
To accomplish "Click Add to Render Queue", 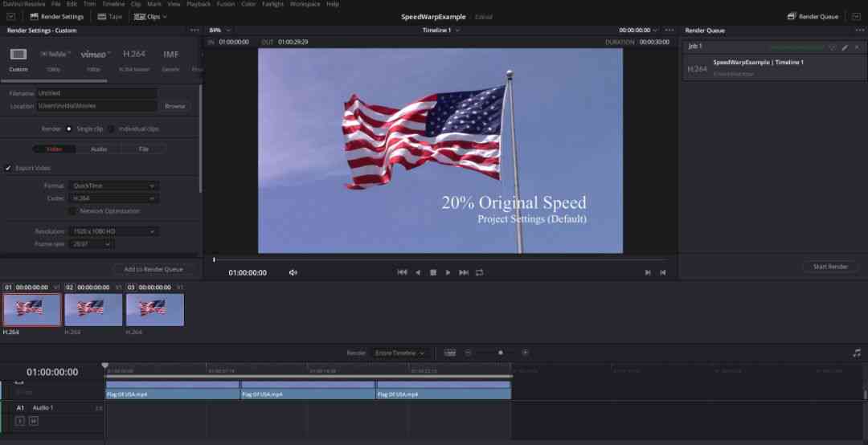I will [154, 270].
